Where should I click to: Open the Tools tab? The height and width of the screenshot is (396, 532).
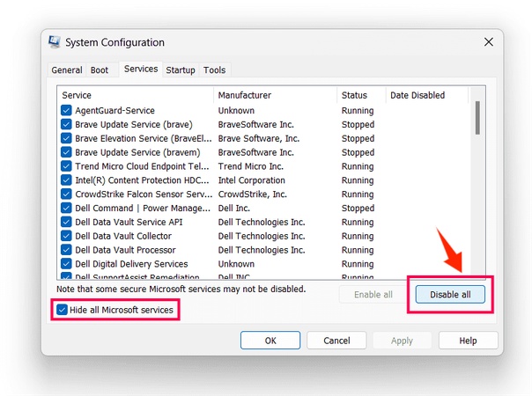(x=214, y=70)
